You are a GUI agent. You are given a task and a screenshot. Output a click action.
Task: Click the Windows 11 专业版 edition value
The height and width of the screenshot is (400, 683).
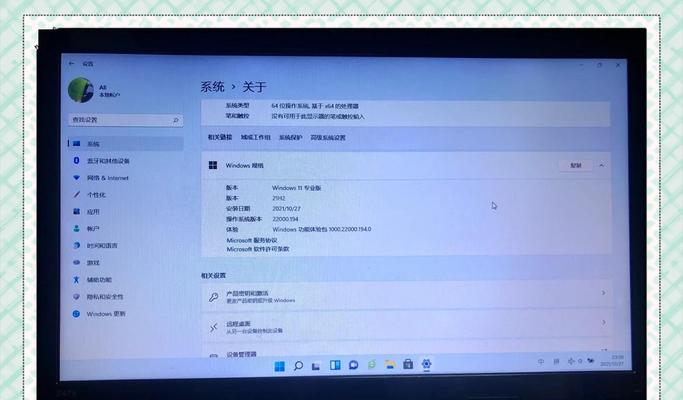tap(297, 188)
